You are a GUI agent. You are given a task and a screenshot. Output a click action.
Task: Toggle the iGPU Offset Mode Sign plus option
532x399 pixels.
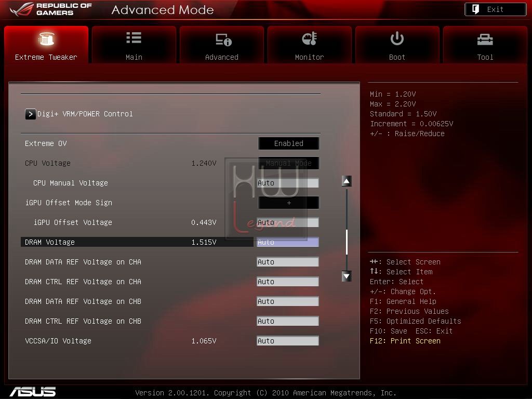[289, 203]
